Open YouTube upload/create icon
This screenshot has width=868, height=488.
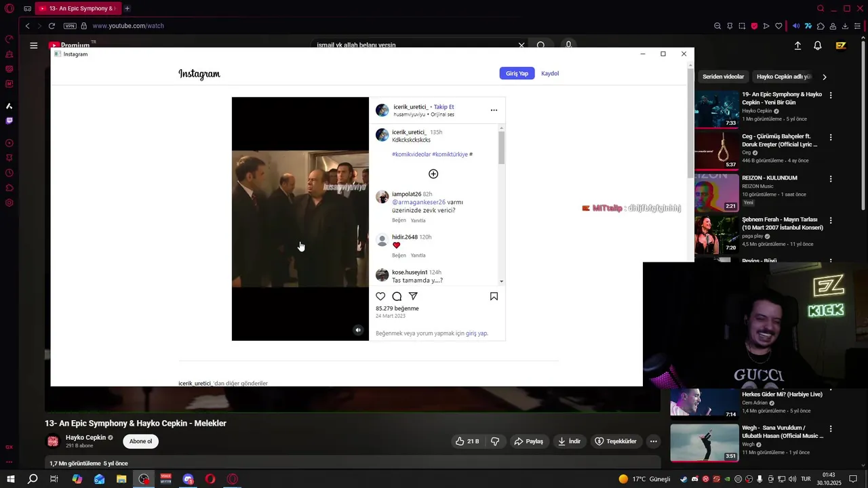tap(797, 45)
